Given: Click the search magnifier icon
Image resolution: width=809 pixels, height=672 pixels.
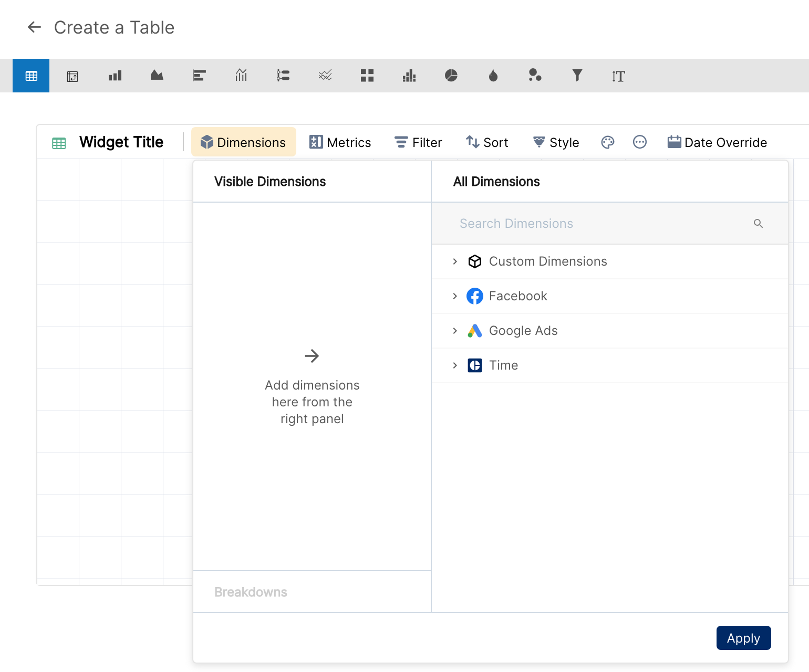Looking at the screenshot, I should tap(758, 224).
